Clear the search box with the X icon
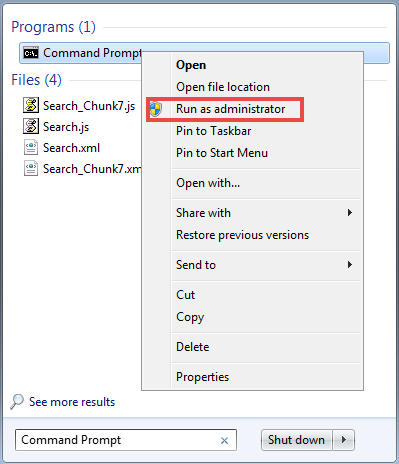This screenshot has width=399, height=464. 224,441
